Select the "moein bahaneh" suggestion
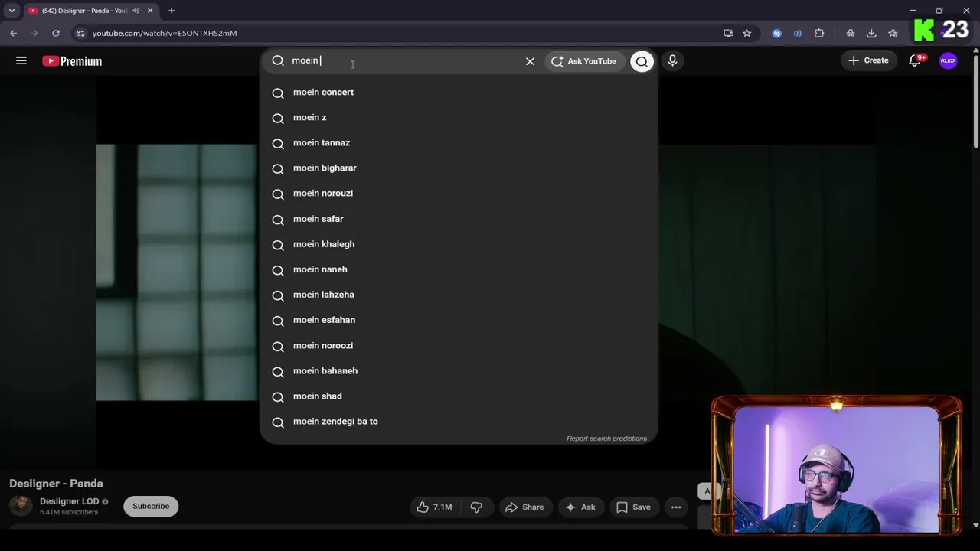This screenshot has width=980, height=551. pyautogui.click(x=459, y=371)
